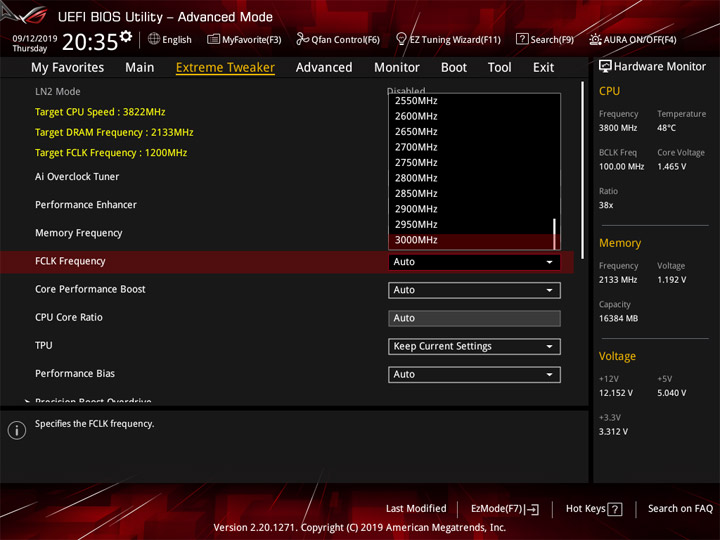Switch to EzMode(F7)

pos(505,509)
